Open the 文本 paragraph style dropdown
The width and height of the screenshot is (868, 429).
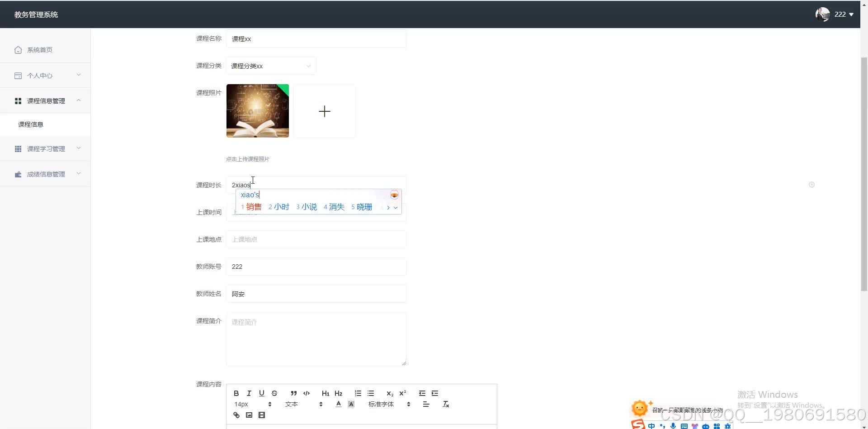click(x=304, y=404)
